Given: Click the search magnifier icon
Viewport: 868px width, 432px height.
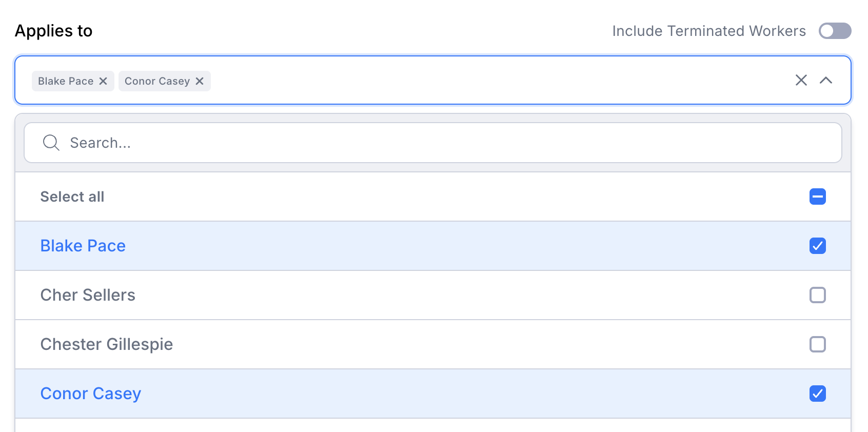Looking at the screenshot, I should [51, 143].
